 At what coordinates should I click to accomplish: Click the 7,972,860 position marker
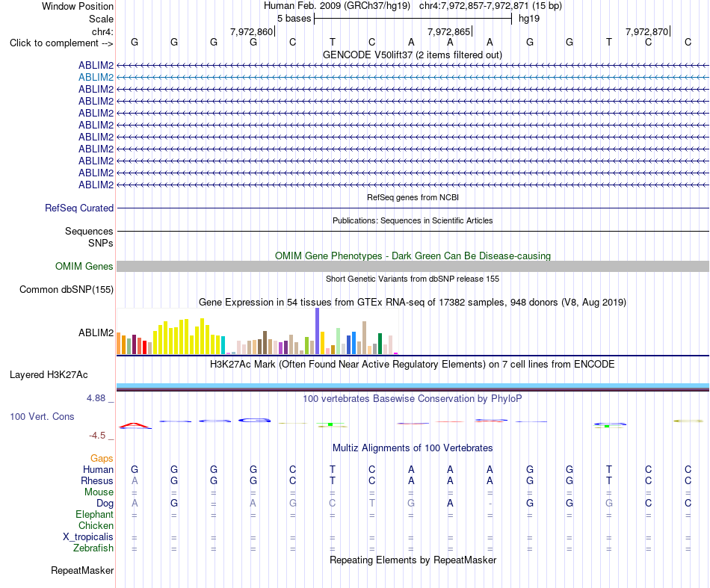tap(252, 31)
